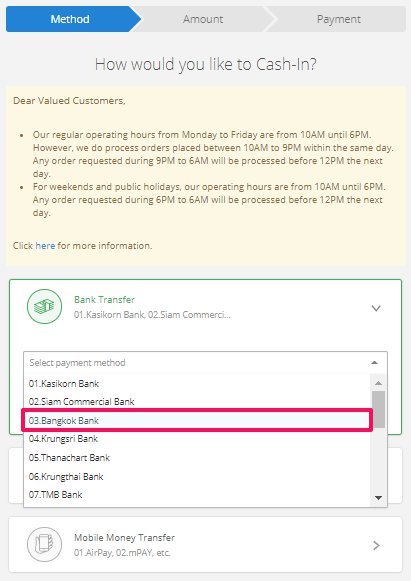Click the bank list scroll up arrow
The image size is (411, 581).
pos(378,383)
